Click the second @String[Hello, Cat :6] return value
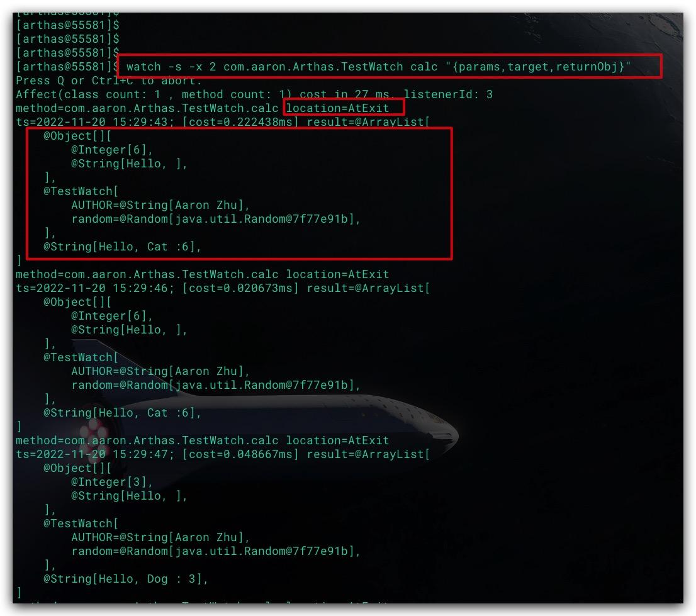The height and width of the screenshot is (616, 696). coord(123,413)
